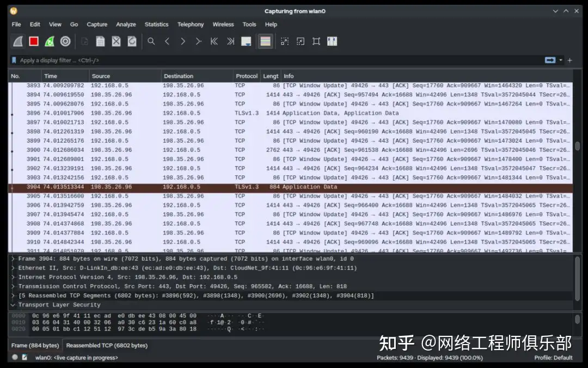Toggle auto-scroll during live capture
588x368 pixels.
click(x=246, y=41)
